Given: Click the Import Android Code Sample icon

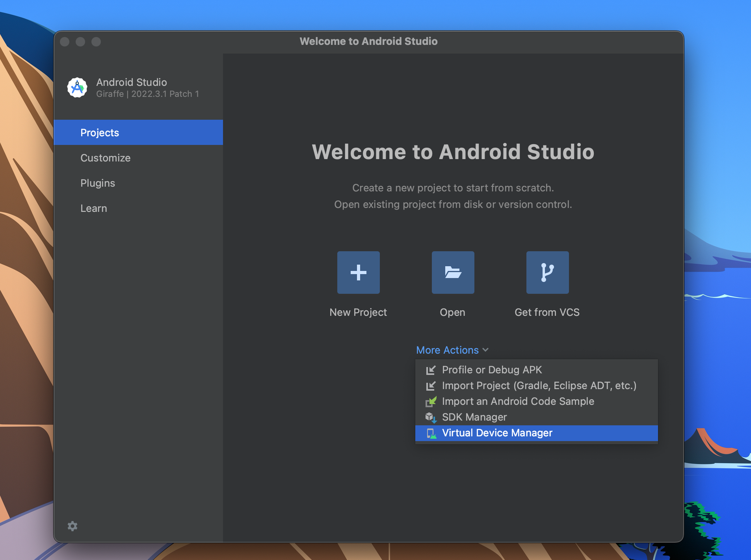Looking at the screenshot, I should (431, 401).
